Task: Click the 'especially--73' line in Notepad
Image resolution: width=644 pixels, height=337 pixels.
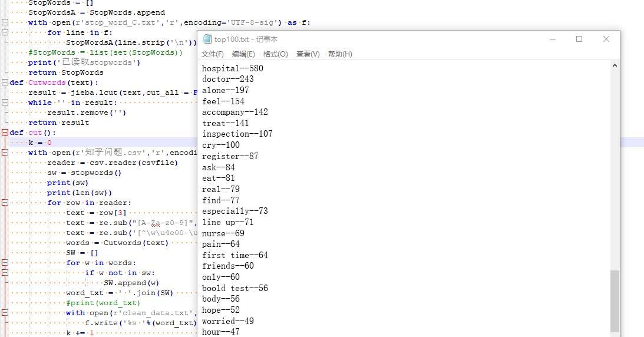Action: (235, 211)
